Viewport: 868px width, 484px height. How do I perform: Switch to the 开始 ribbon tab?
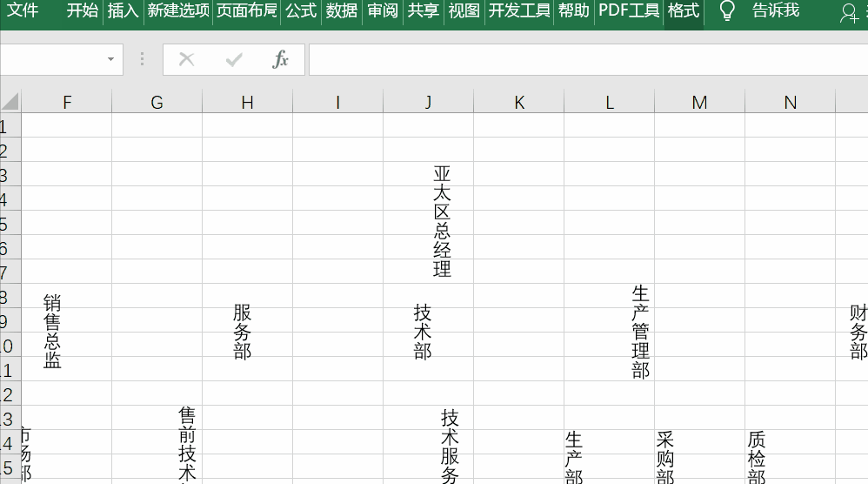click(82, 10)
